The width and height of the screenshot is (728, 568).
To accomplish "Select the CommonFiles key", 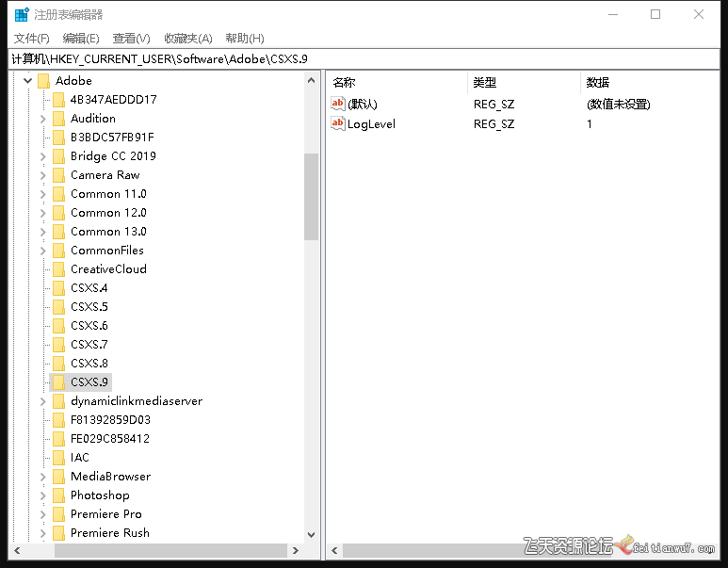I will 107,251.
